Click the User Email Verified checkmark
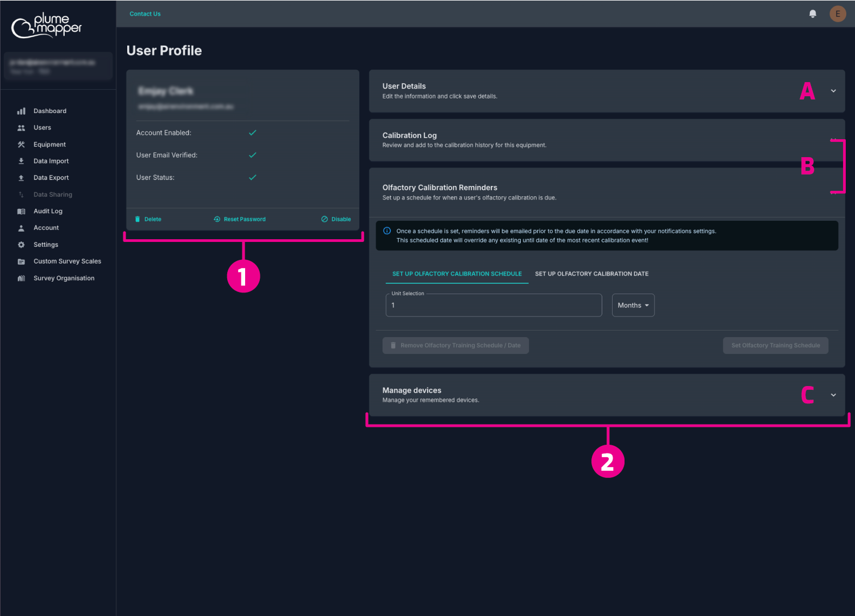The height and width of the screenshot is (616, 855). coord(253,155)
